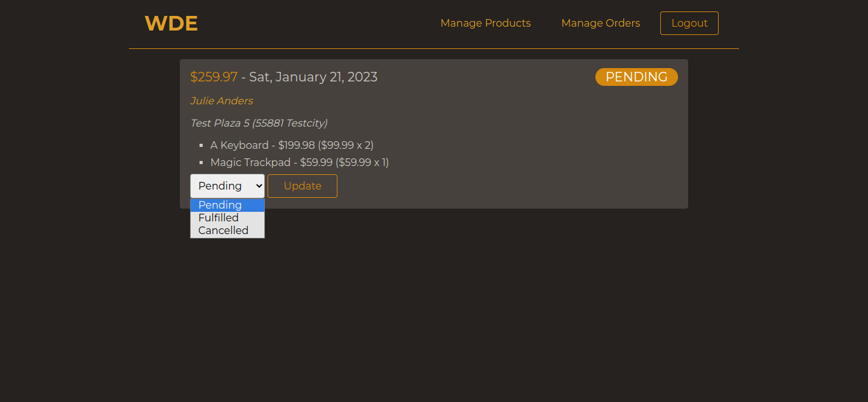
Task: Click the Test Plaza 5 address
Action: [x=259, y=123]
